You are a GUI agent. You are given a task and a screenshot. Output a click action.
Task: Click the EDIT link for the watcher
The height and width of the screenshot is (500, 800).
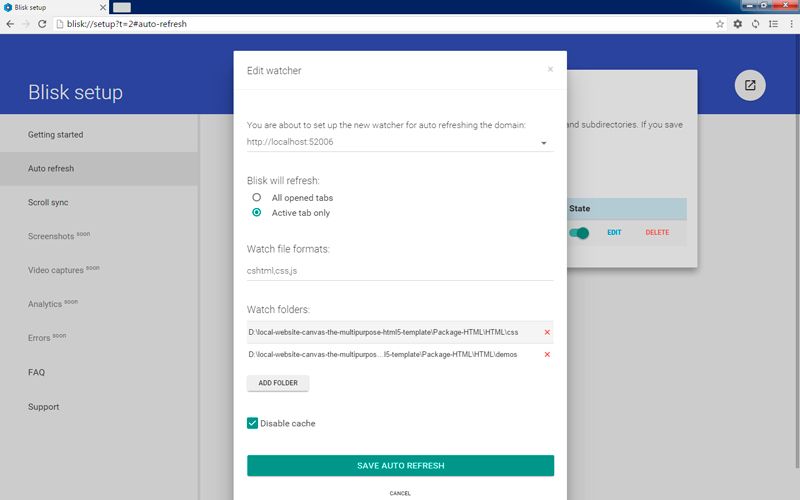[x=614, y=233]
